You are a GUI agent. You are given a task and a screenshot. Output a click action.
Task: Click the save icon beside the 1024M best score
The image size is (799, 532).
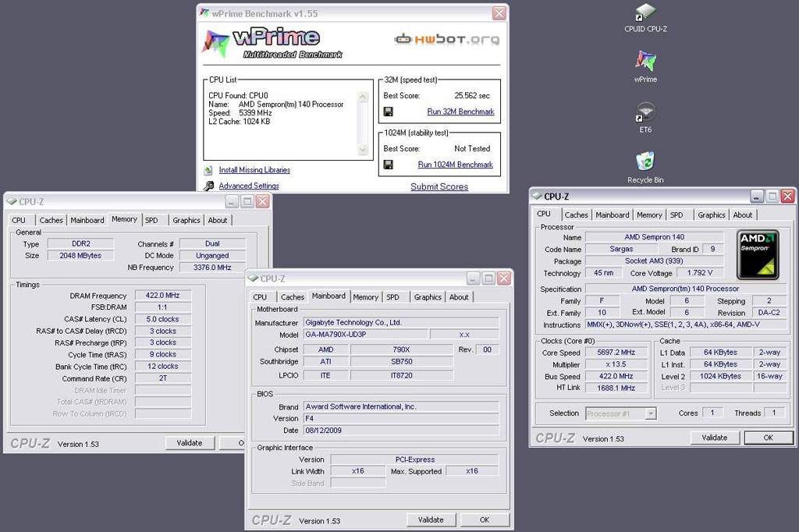pyautogui.click(x=389, y=165)
